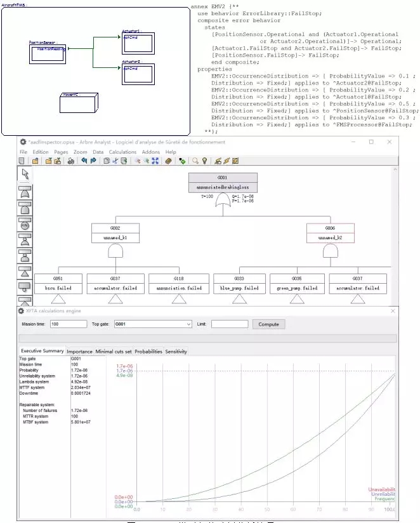
Task: Select the G118 annunciation.failed event box
Action: click(x=179, y=284)
